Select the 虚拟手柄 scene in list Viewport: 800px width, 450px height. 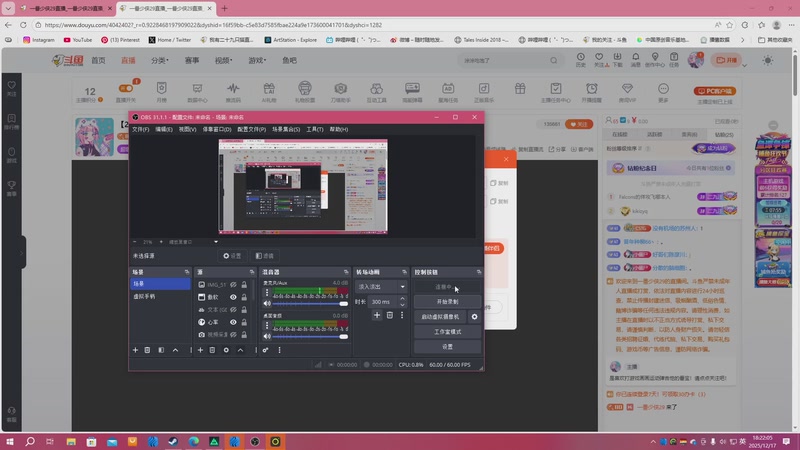[146, 296]
